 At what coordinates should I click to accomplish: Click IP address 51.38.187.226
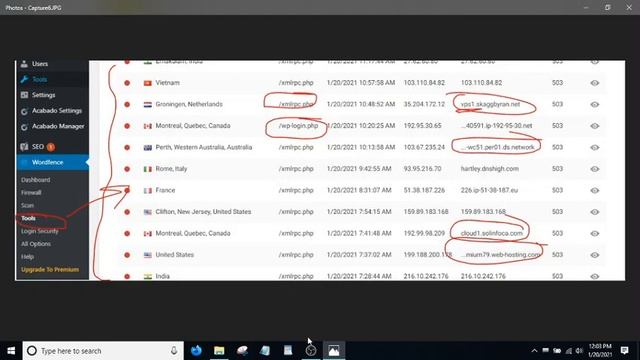424,190
